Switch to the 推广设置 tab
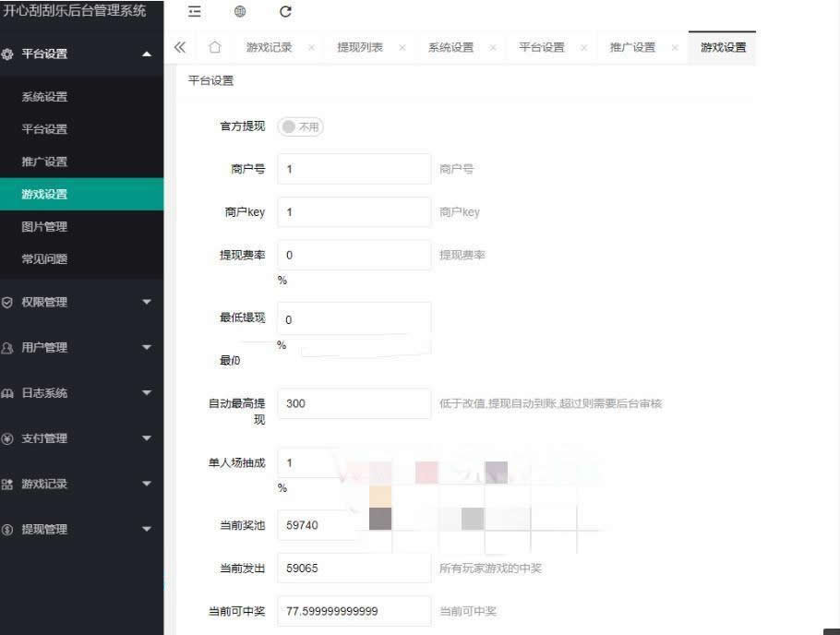Viewport: 840px width, 635px height. 632,47
